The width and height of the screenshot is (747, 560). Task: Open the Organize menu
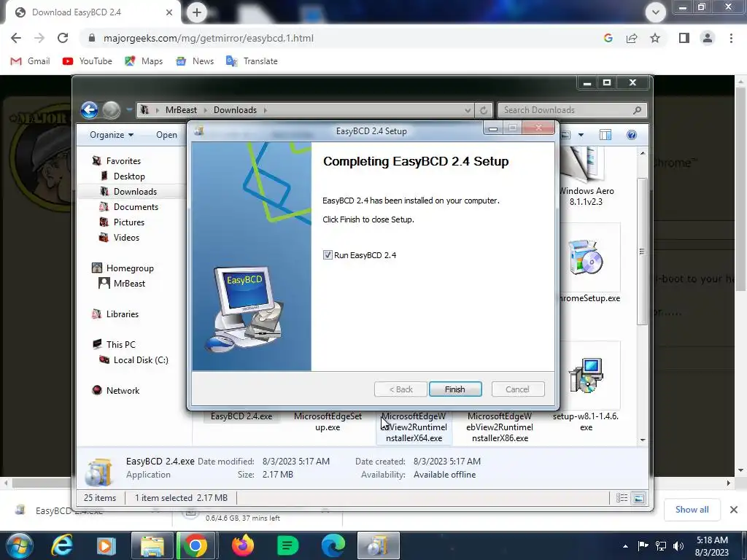112,135
